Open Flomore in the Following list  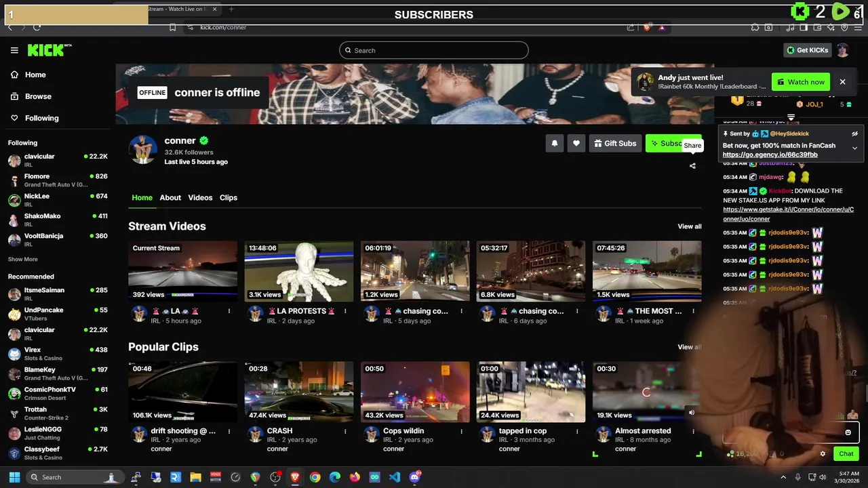tap(58, 180)
